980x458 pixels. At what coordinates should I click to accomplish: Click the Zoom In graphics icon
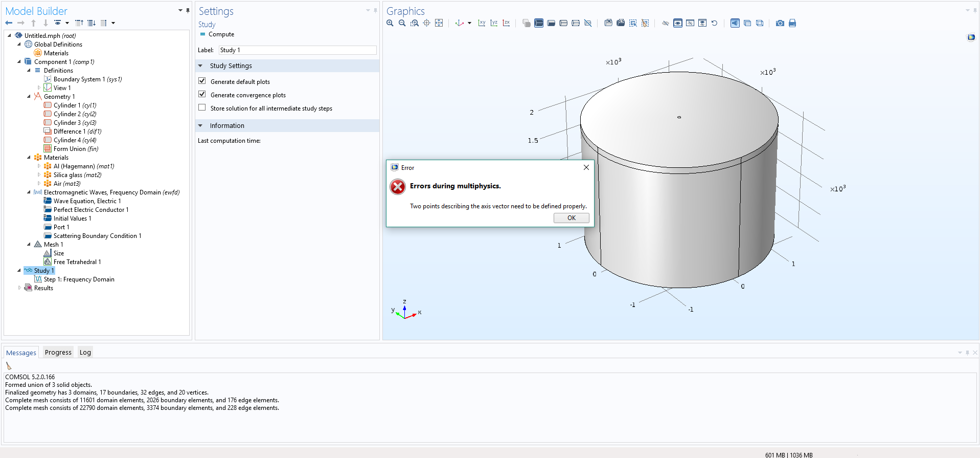coord(390,23)
